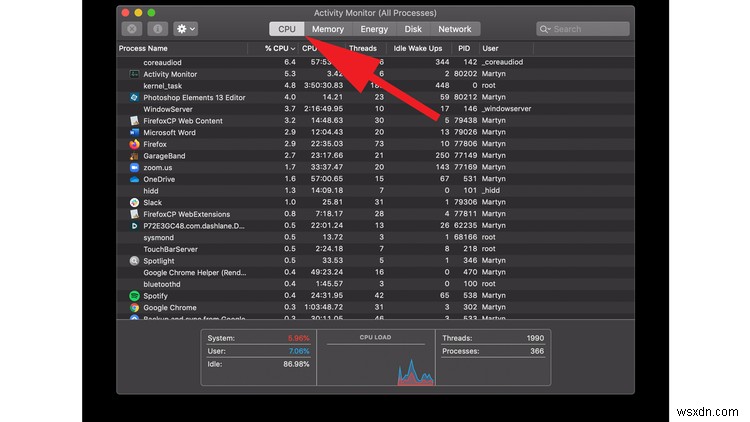The width and height of the screenshot is (750, 422).
Task: Click the Firefox process icon
Action: point(134,144)
